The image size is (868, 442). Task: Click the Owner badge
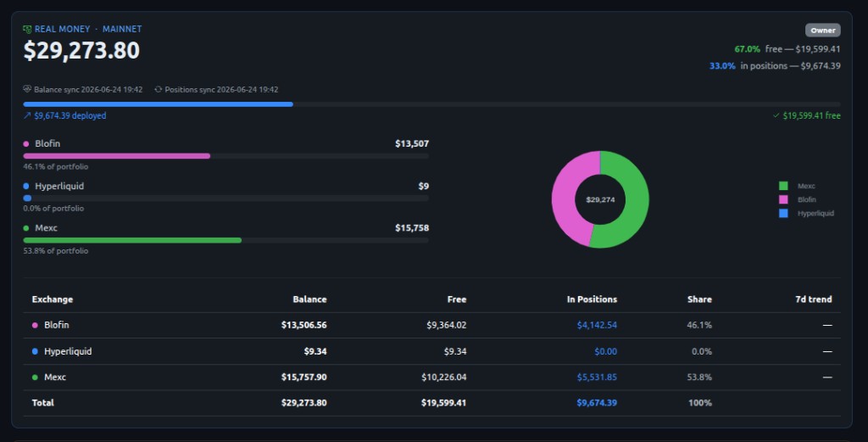click(x=822, y=31)
